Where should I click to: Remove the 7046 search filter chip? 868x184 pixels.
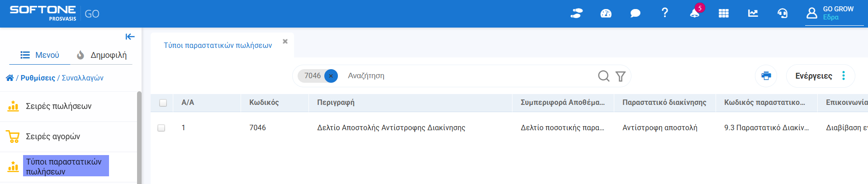pyautogui.click(x=331, y=76)
